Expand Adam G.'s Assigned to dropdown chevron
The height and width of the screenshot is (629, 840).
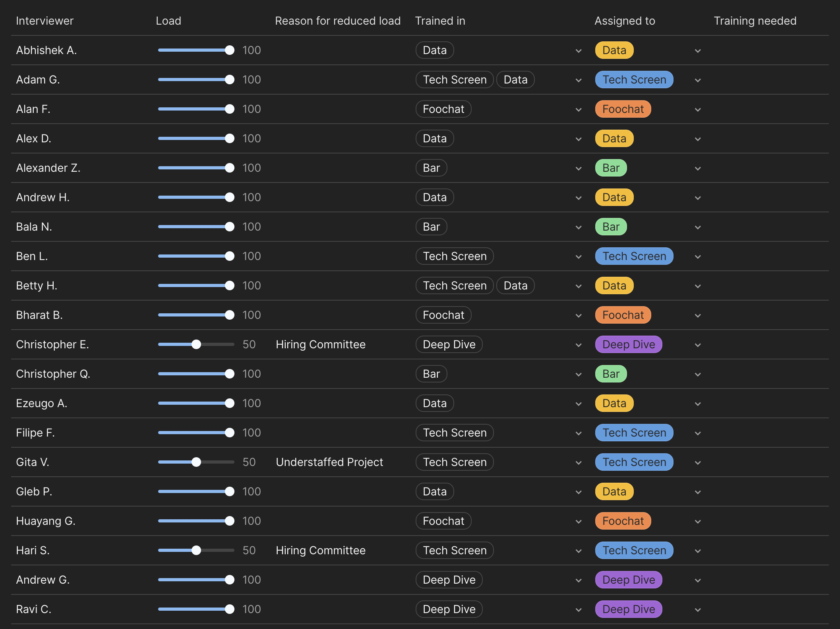click(698, 80)
